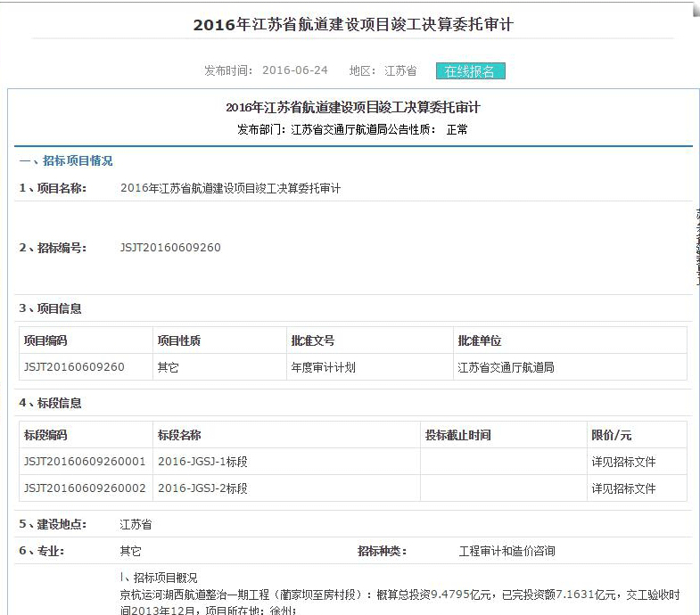Viewport: 700px width, 615px height.
Task: Select tender number JSJT20160609260 beside 招标编号
Action: pos(170,247)
